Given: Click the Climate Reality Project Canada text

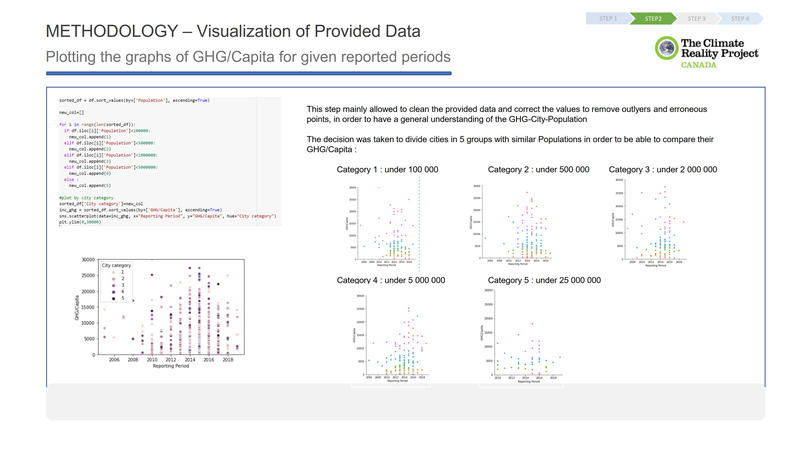Looking at the screenshot, I should point(719,53).
